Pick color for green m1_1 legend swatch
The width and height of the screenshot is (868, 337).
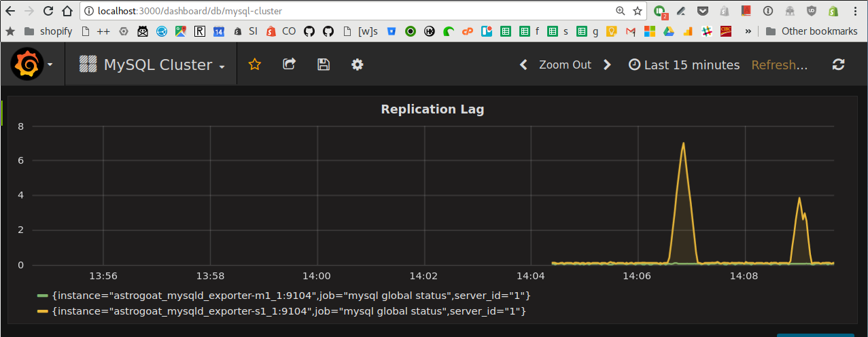43,296
